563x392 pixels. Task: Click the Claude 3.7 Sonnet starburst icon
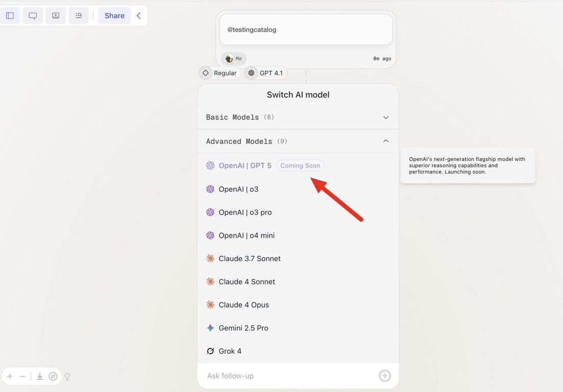point(210,258)
